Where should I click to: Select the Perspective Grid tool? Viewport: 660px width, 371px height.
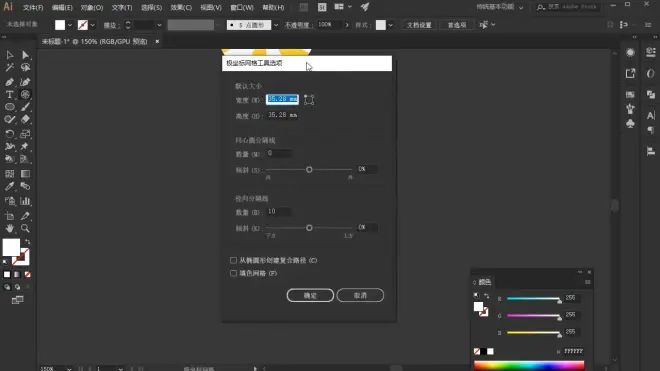(25, 159)
